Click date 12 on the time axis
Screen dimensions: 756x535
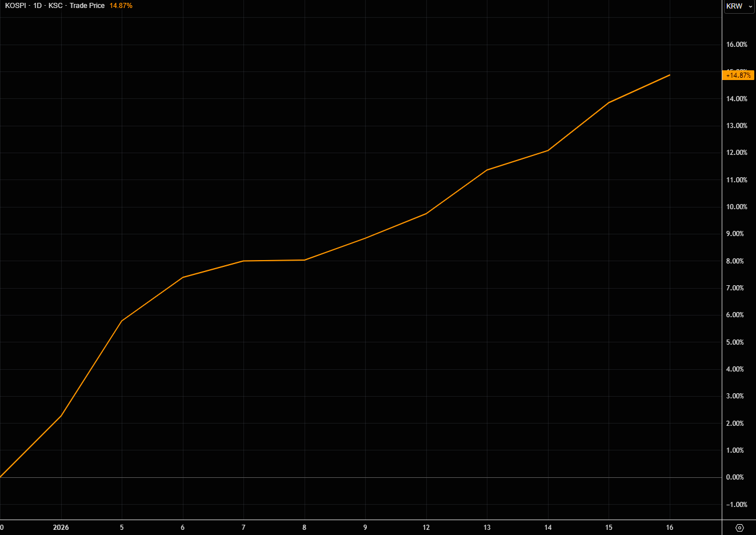[x=426, y=528]
